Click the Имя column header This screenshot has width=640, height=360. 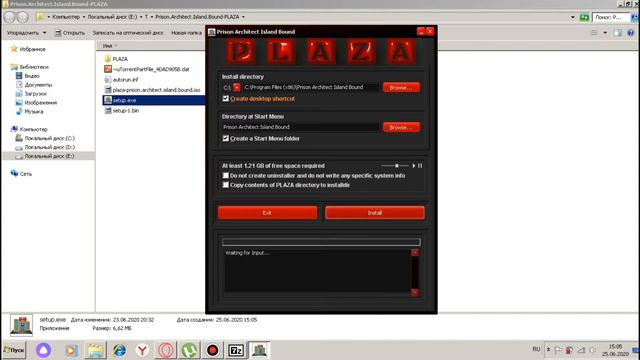coord(107,46)
